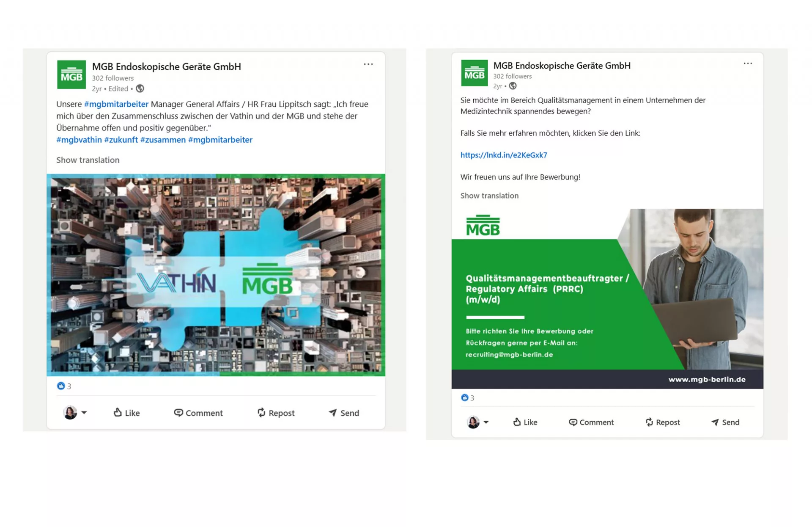
Task: Show translation of the left post
Action: pyautogui.click(x=88, y=160)
